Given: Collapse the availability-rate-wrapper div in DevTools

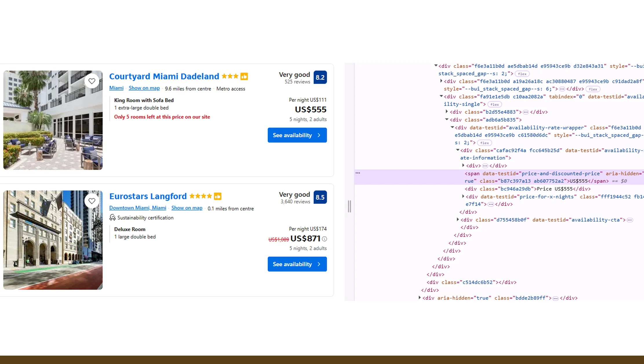Looking at the screenshot, I should pos(452,127).
